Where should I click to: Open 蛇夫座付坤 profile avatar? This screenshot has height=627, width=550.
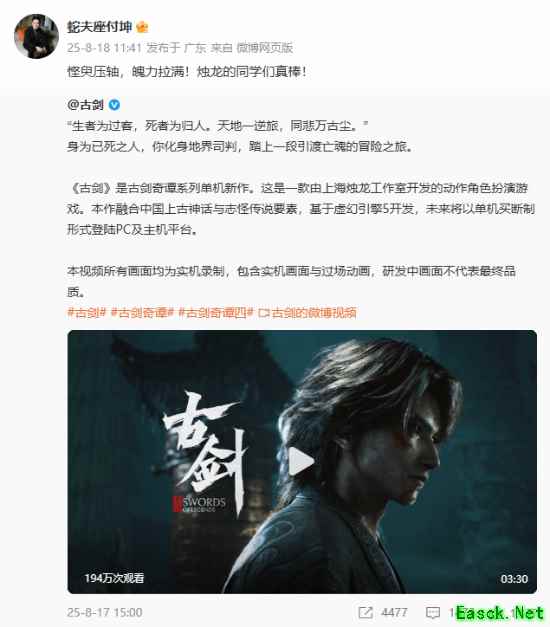(36, 36)
